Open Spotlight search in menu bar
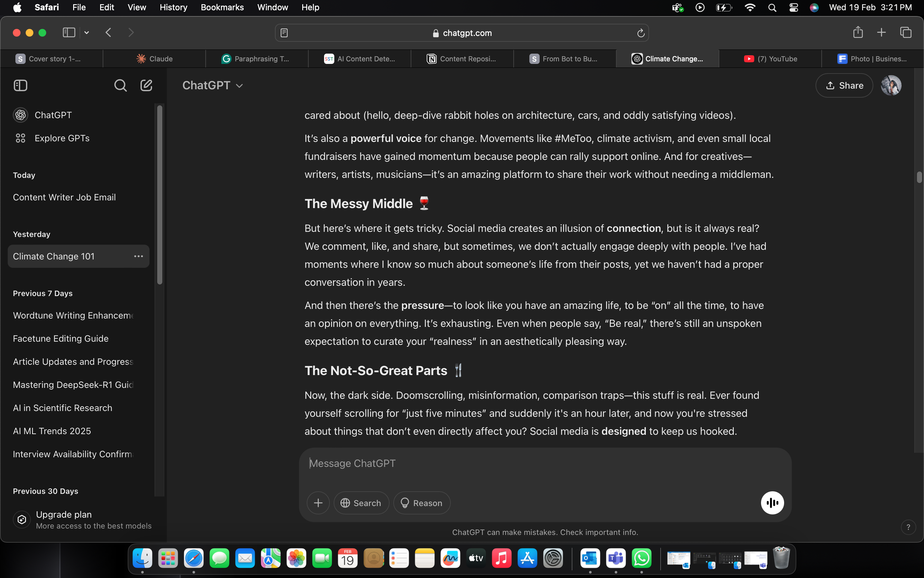 pos(772,7)
